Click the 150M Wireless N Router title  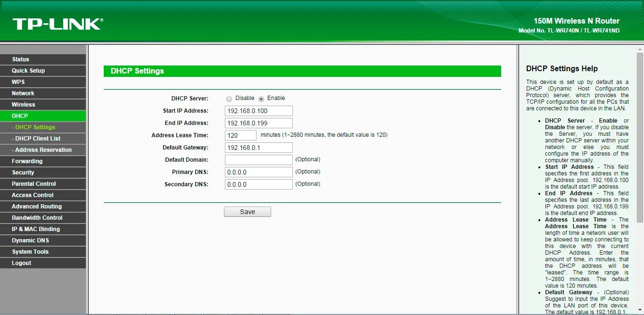point(577,21)
